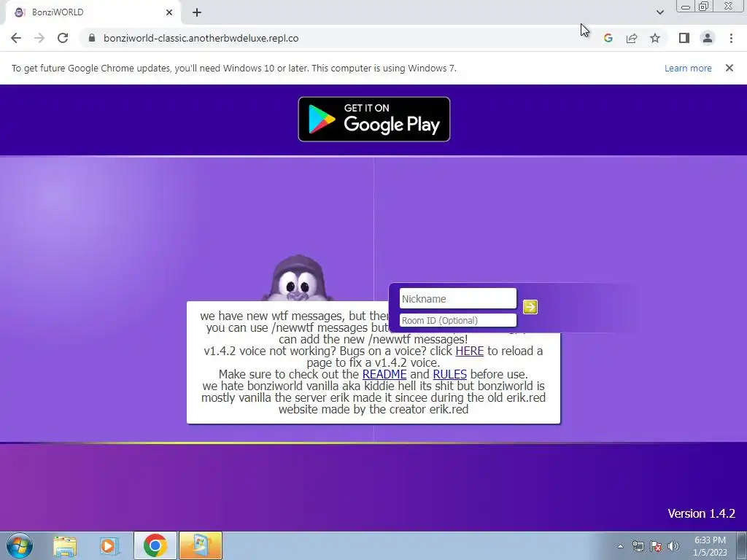747x560 pixels.
Task: Click the address bar URL
Action: 201,38
